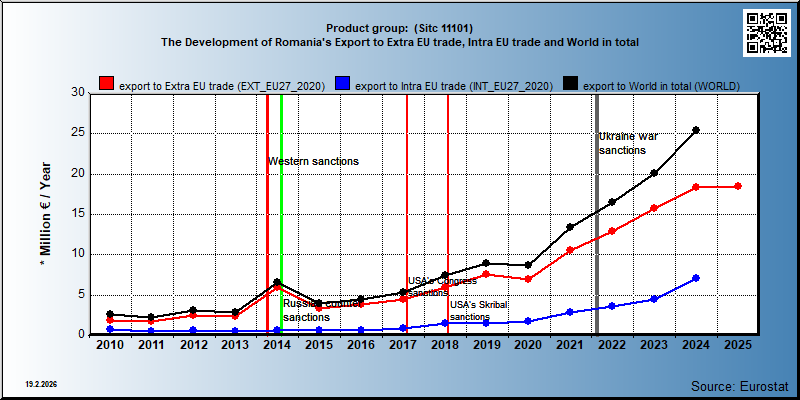
Task: Click the date stamp 19.2.2026
Action: [41, 383]
